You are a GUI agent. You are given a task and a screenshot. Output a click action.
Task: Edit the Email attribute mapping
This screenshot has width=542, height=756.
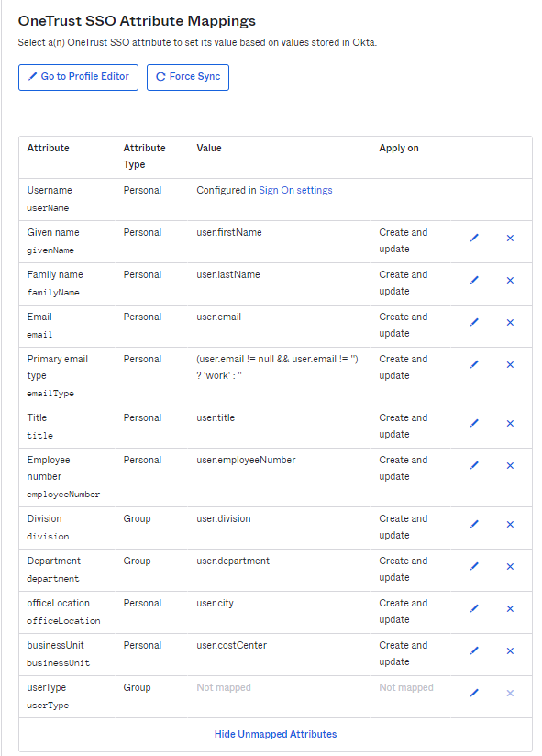tap(474, 322)
